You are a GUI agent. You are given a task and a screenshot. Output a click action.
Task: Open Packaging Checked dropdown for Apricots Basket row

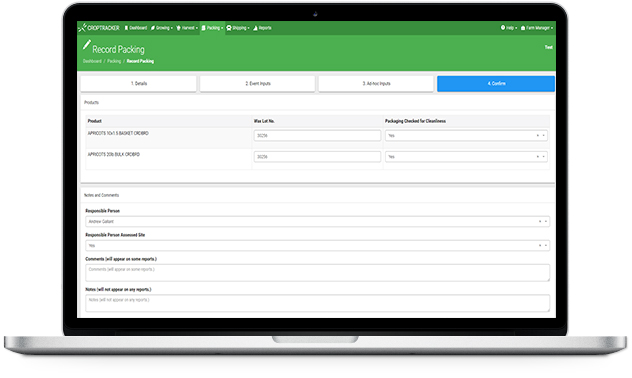pos(466,135)
